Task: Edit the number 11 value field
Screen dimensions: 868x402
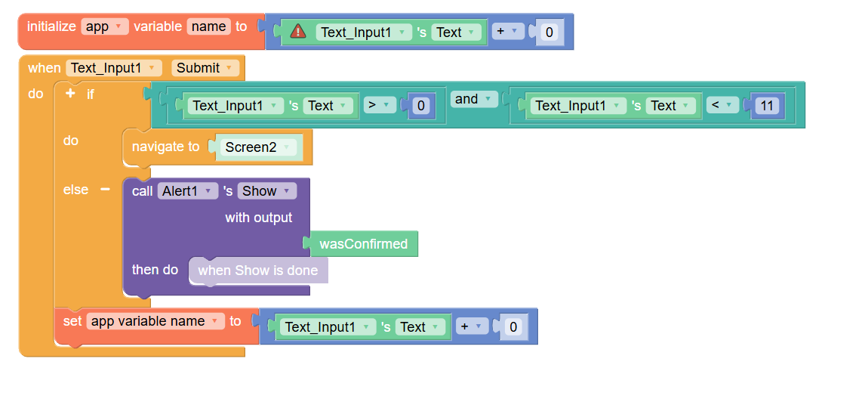Action: point(767,106)
